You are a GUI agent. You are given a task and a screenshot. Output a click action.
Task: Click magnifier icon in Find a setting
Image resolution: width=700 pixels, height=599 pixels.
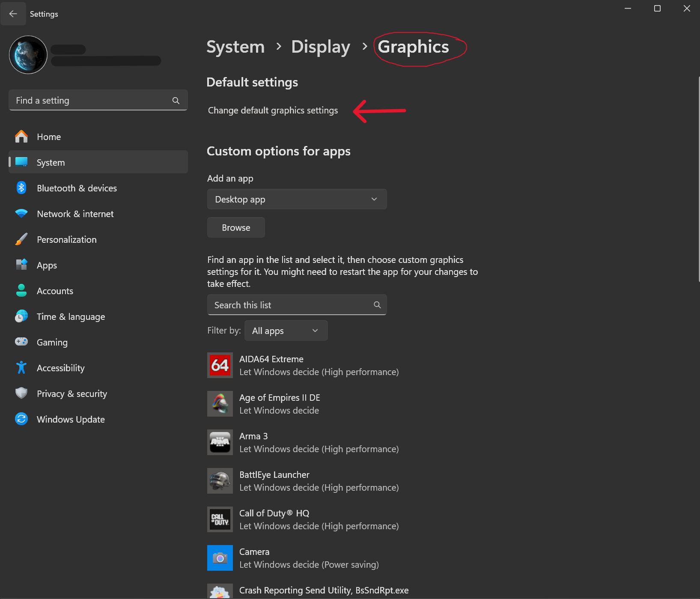176,101
